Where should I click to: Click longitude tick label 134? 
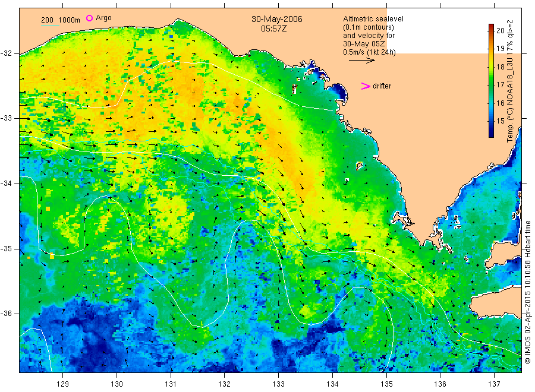tap(332, 384)
